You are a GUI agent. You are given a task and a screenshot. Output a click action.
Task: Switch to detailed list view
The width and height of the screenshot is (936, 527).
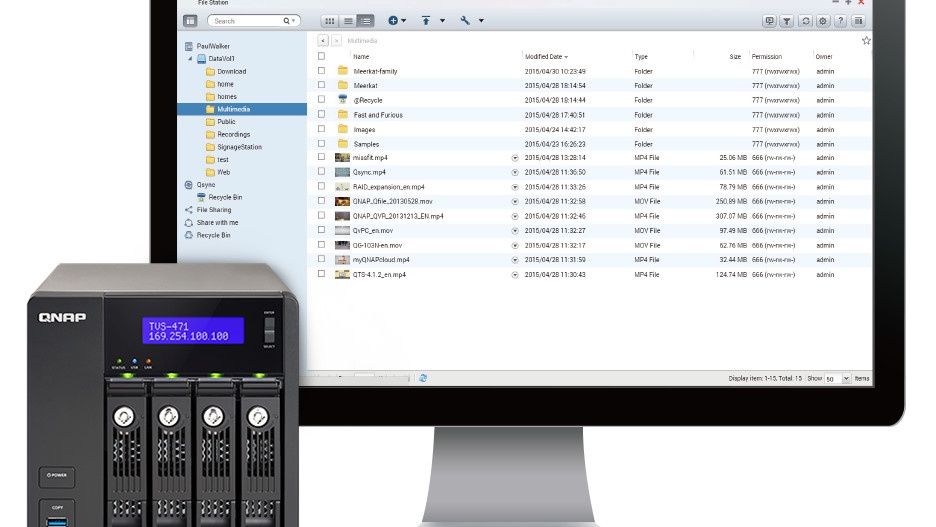click(x=365, y=21)
